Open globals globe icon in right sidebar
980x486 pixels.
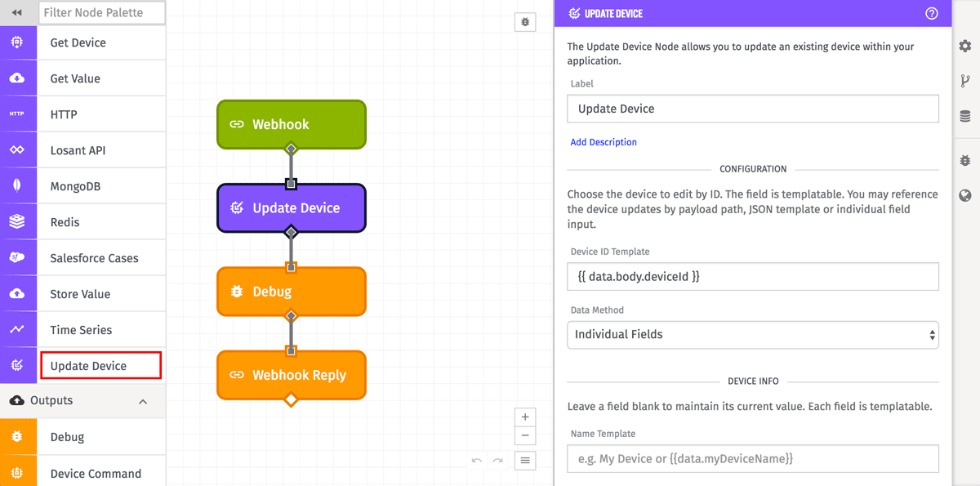pyautogui.click(x=965, y=195)
